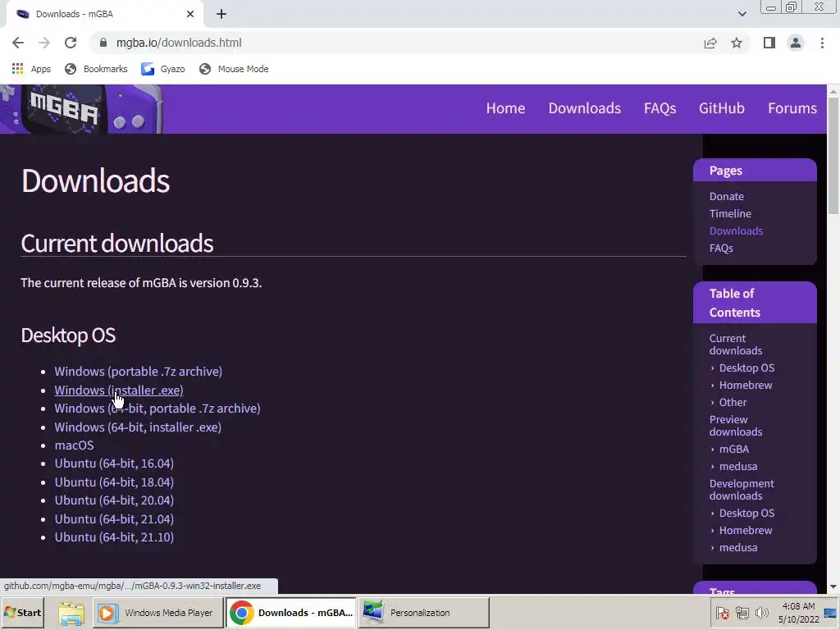
Task: Go to Home in site navigation
Action: point(505,108)
